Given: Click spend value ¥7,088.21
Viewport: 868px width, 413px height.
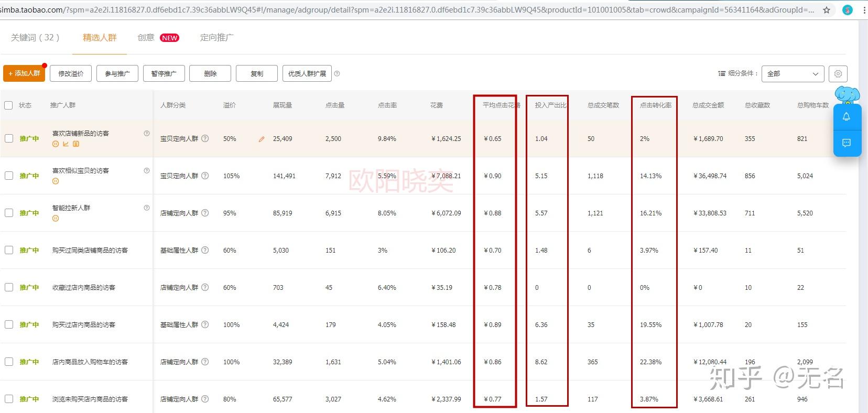Looking at the screenshot, I should tap(446, 176).
